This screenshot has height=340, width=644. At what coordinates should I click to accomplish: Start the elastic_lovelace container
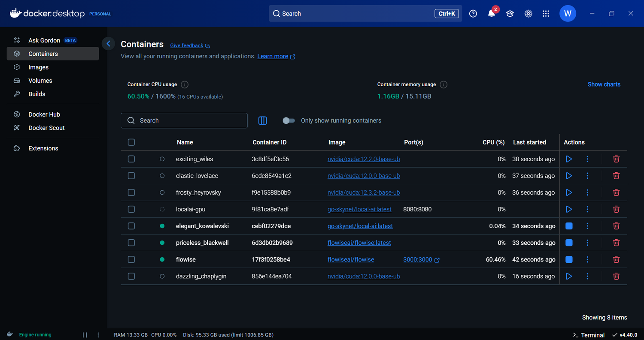coord(569,176)
